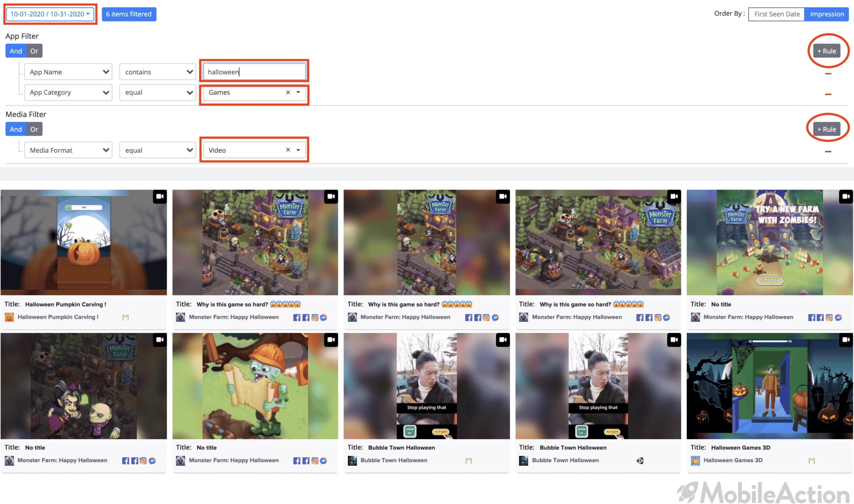Click the video icon on the Pumpkin Carving creative
Screen dimensions: 854x504
pyautogui.click(x=159, y=196)
